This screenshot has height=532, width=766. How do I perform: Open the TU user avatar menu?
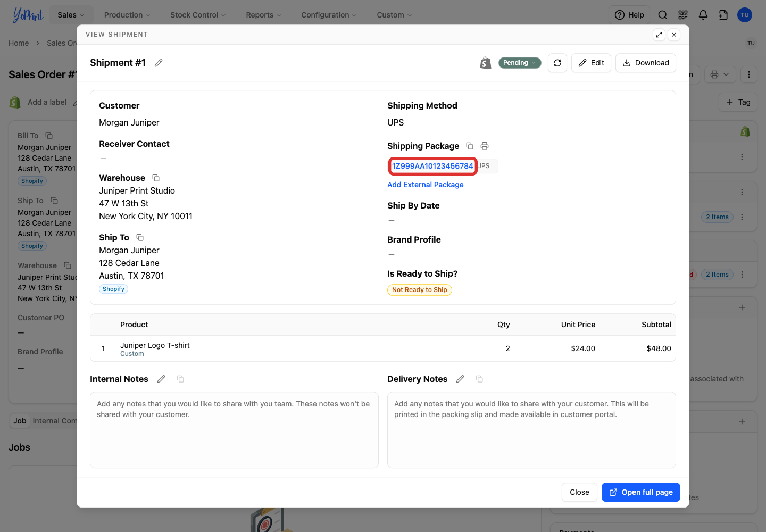(745, 15)
